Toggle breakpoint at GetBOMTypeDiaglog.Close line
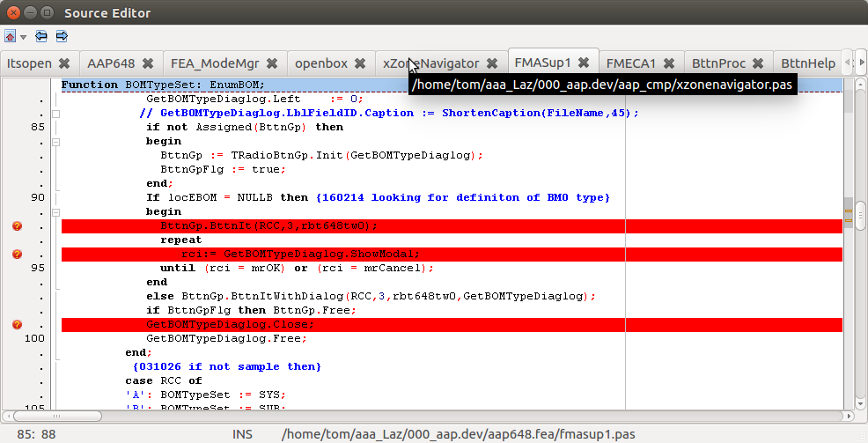The height and width of the screenshot is (443, 868). [17, 325]
